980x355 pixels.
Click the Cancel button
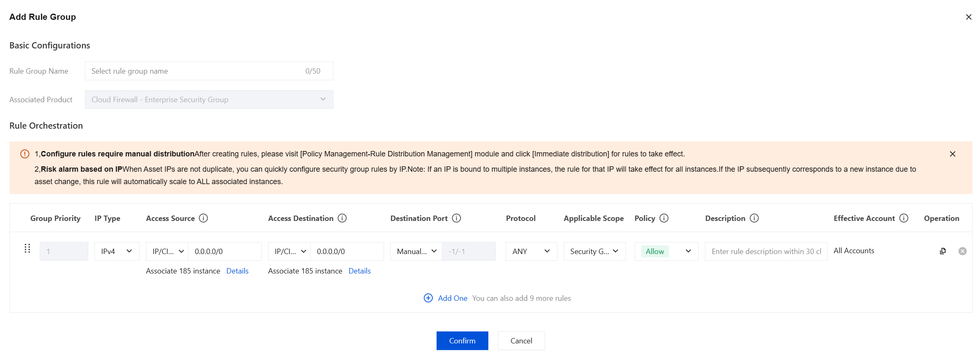521,341
